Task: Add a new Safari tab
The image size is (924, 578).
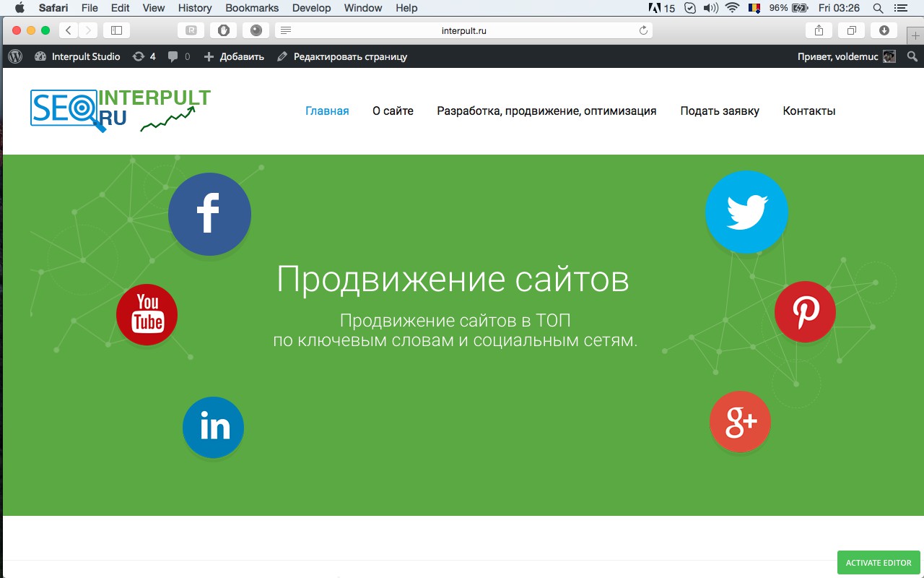Action: pos(915,35)
